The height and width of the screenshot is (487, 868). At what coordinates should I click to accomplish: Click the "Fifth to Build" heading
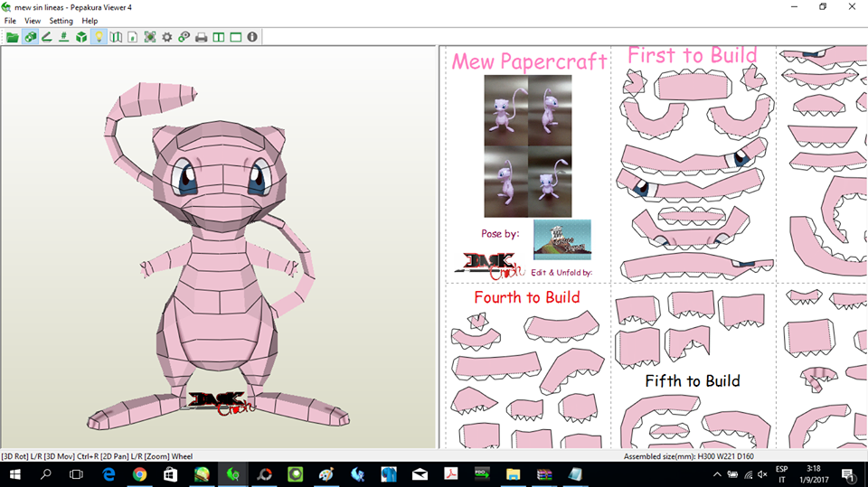[x=693, y=380]
